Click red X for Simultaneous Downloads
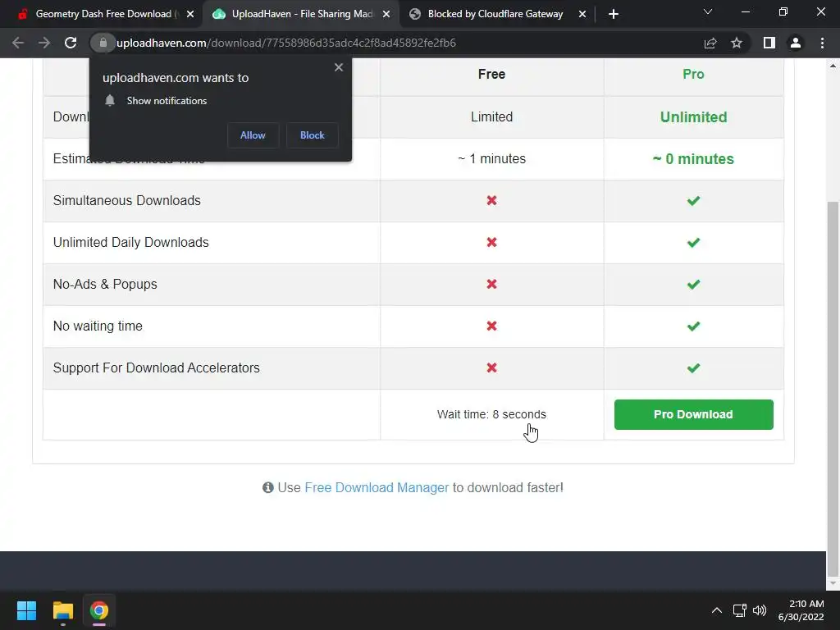The width and height of the screenshot is (840, 630). pos(492,200)
